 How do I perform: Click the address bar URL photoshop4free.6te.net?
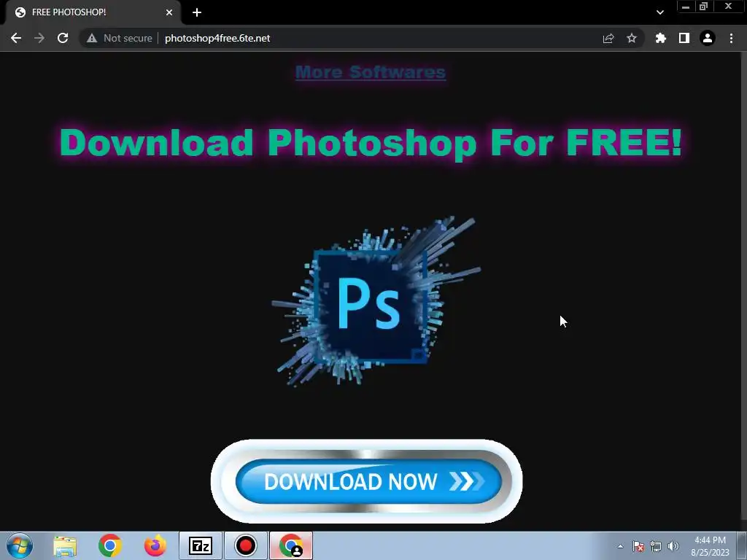pyautogui.click(x=217, y=38)
